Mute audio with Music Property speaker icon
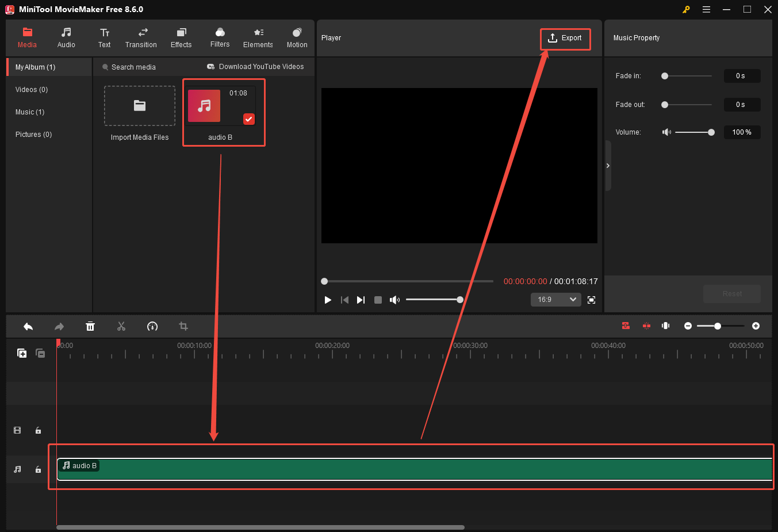 [x=666, y=132]
